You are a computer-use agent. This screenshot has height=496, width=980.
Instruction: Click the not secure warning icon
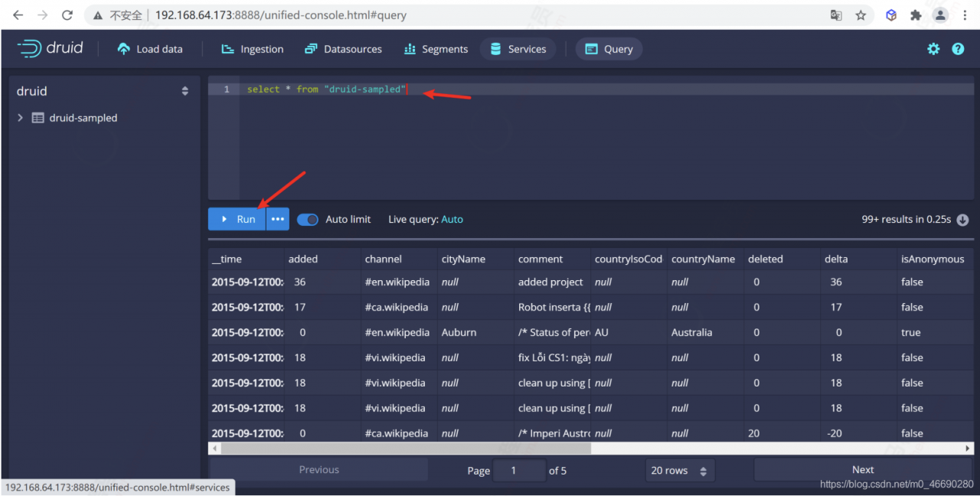click(98, 15)
